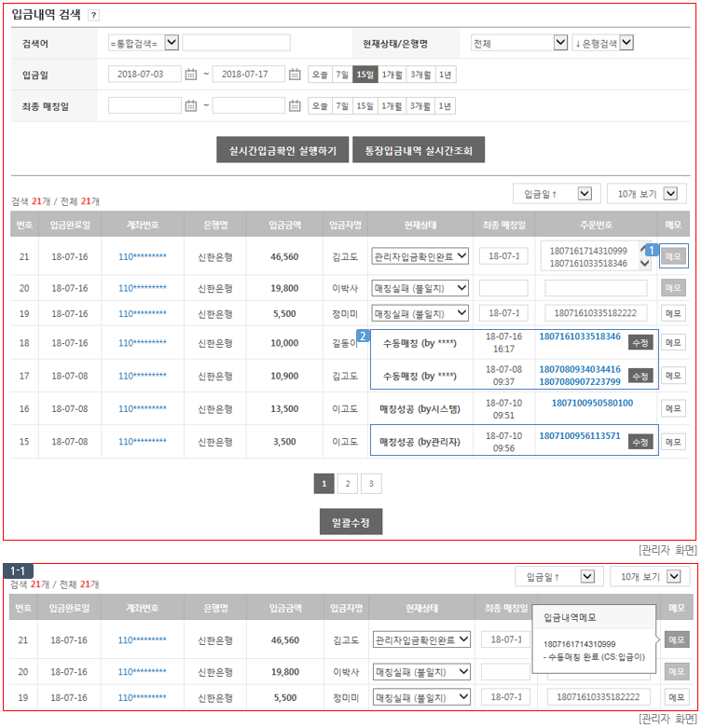The width and height of the screenshot is (702, 728).
Task: Open the calendar for 입금일 end date
Action: (x=295, y=75)
